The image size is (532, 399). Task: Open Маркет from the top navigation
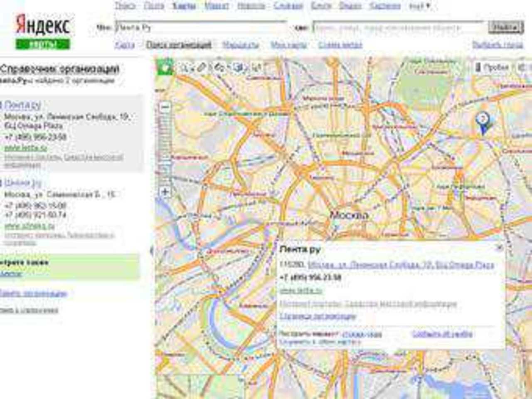pyautogui.click(x=217, y=6)
